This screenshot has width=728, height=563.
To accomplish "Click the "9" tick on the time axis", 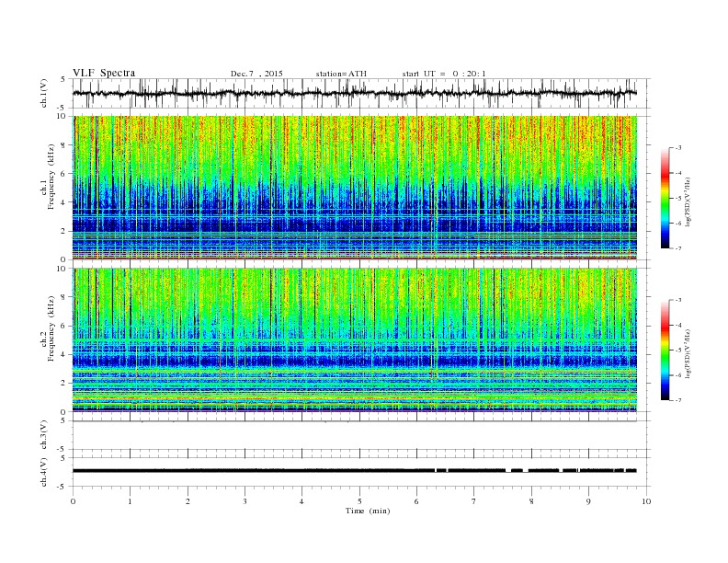I will coord(588,501).
